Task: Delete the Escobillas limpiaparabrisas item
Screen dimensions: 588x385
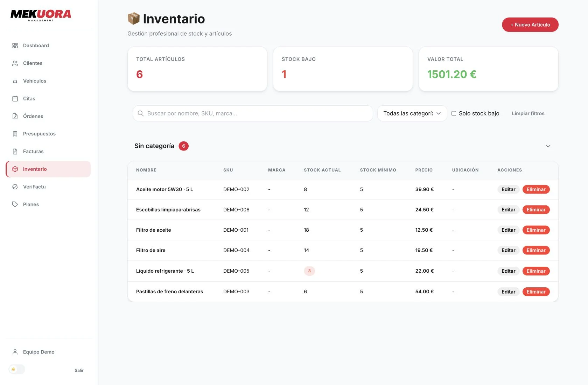Action: pyautogui.click(x=536, y=210)
